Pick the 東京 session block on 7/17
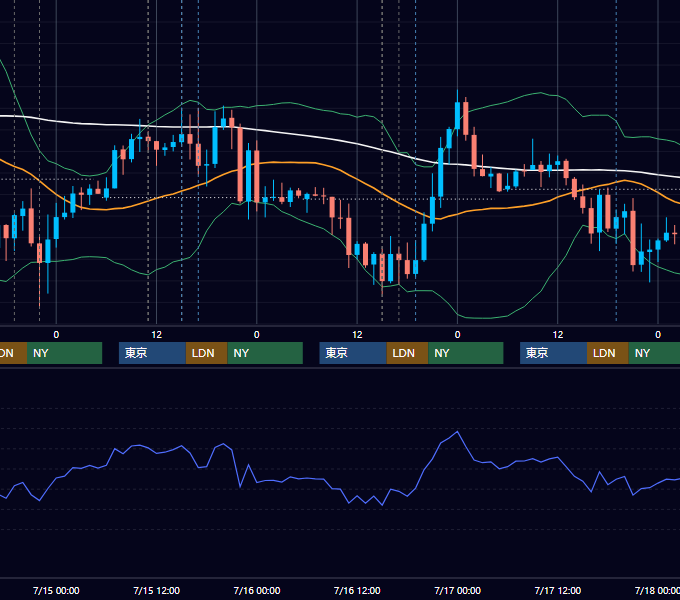The height and width of the screenshot is (600, 680). click(x=553, y=353)
